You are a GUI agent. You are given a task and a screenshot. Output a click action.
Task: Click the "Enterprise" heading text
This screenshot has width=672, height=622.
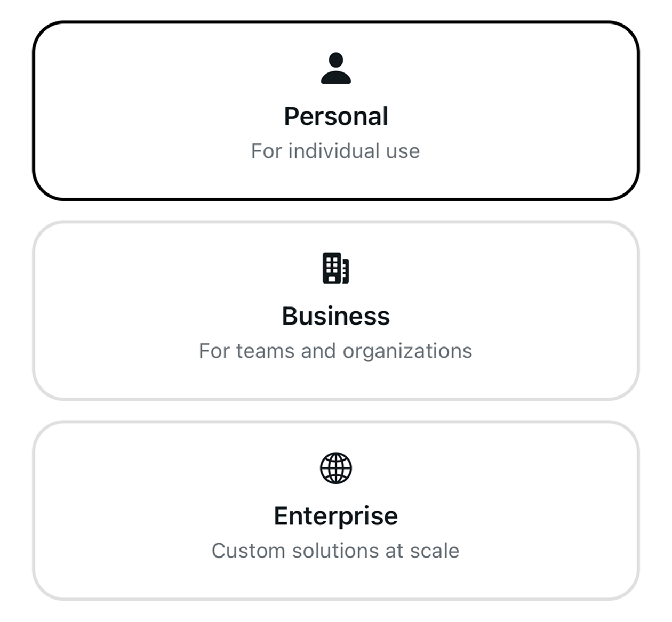pyautogui.click(x=336, y=516)
